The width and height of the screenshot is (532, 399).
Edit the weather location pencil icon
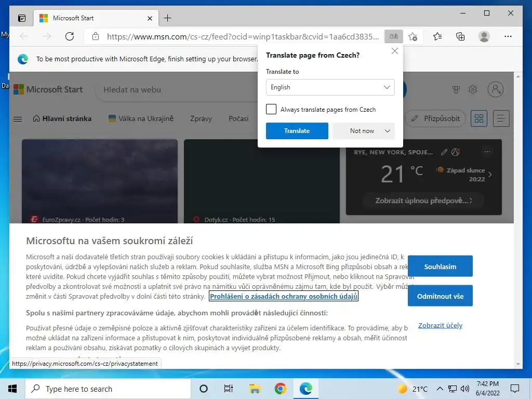click(x=444, y=152)
